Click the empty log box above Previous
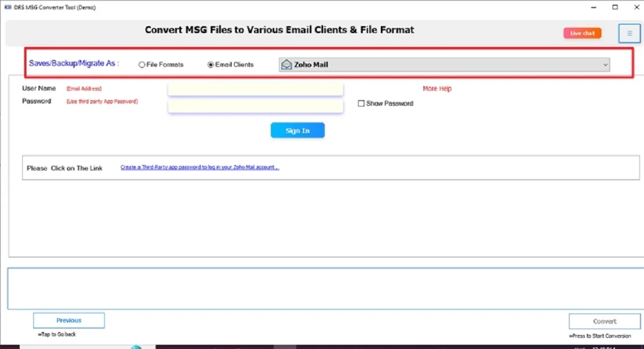The width and height of the screenshot is (644, 349). point(325,289)
